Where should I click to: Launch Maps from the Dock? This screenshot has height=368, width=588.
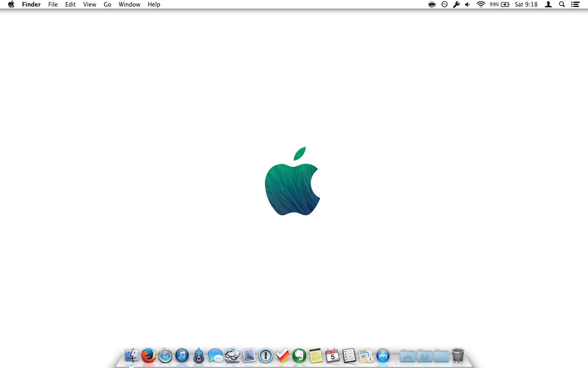pyautogui.click(x=366, y=356)
